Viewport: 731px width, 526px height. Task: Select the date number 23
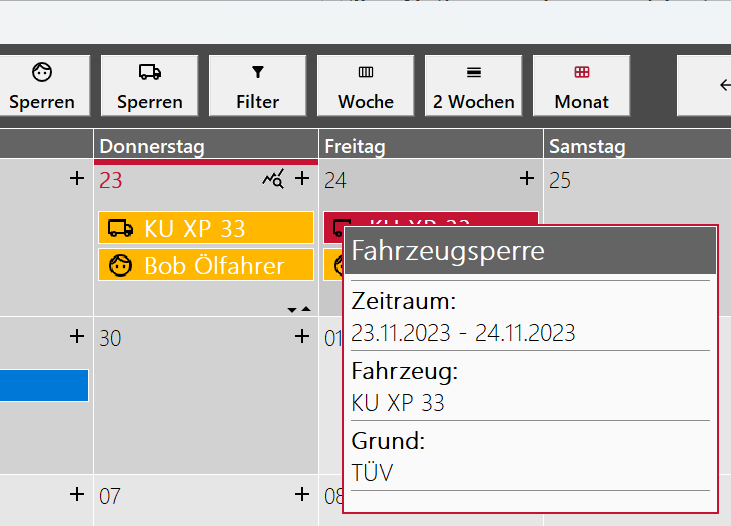110,180
